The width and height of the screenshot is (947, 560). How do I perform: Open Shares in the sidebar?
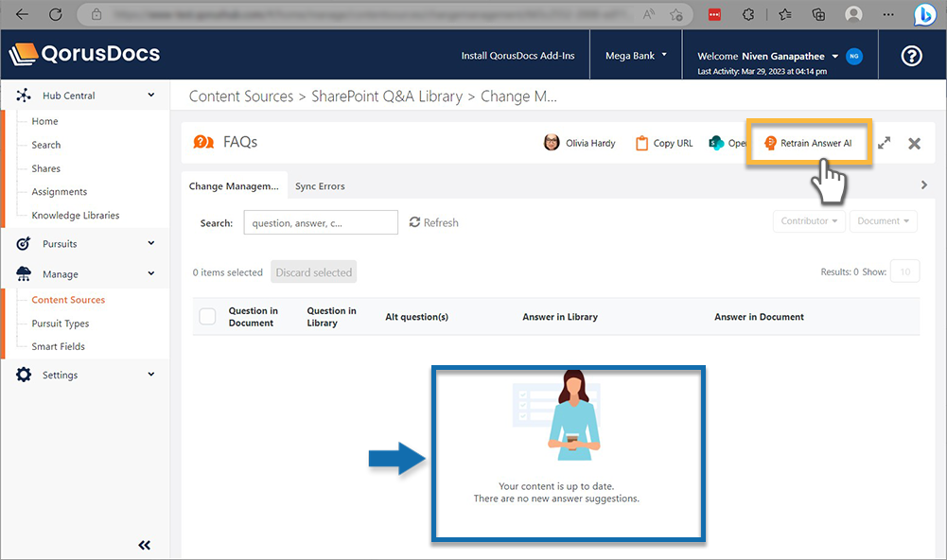46,168
